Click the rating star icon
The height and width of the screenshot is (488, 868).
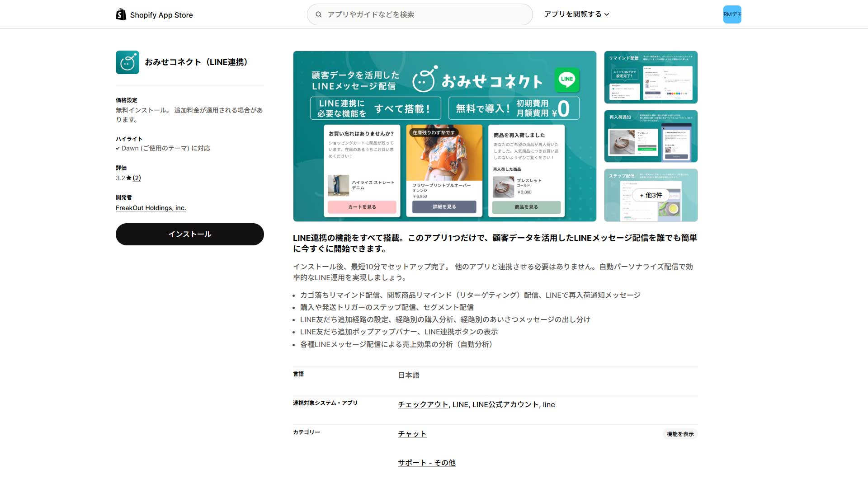129,178
